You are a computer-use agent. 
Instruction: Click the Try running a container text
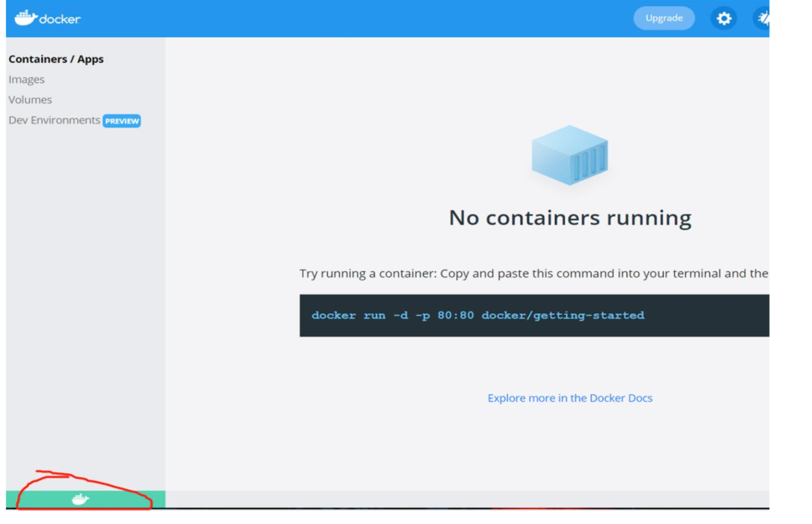[533, 273]
